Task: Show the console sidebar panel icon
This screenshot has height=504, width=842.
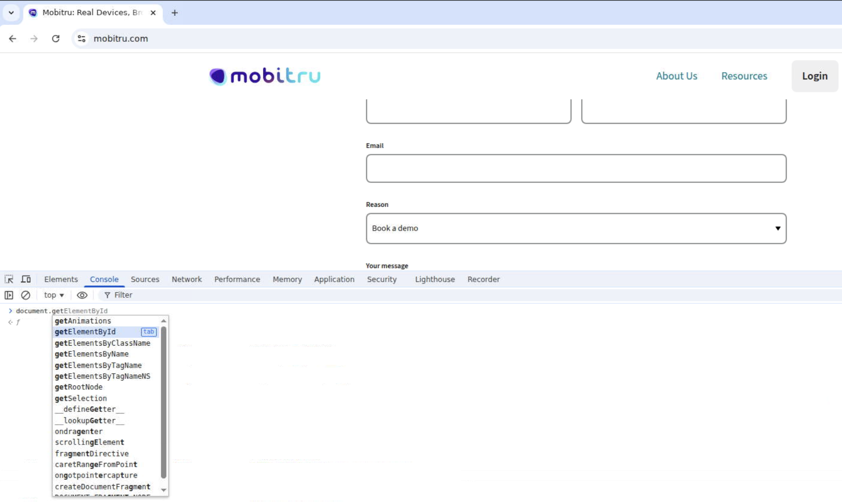Action: 9,295
